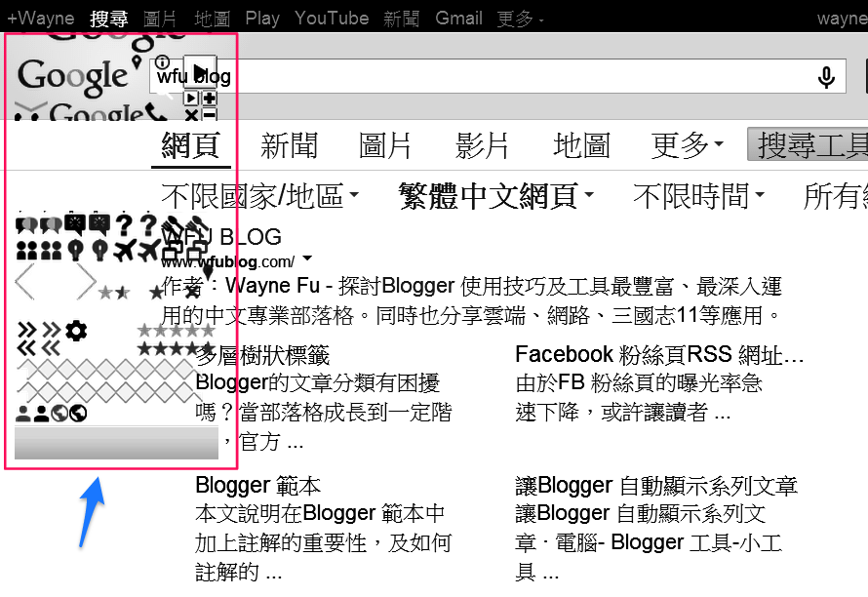
Task: Select the 網頁 results tab
Action: [191, 146]
